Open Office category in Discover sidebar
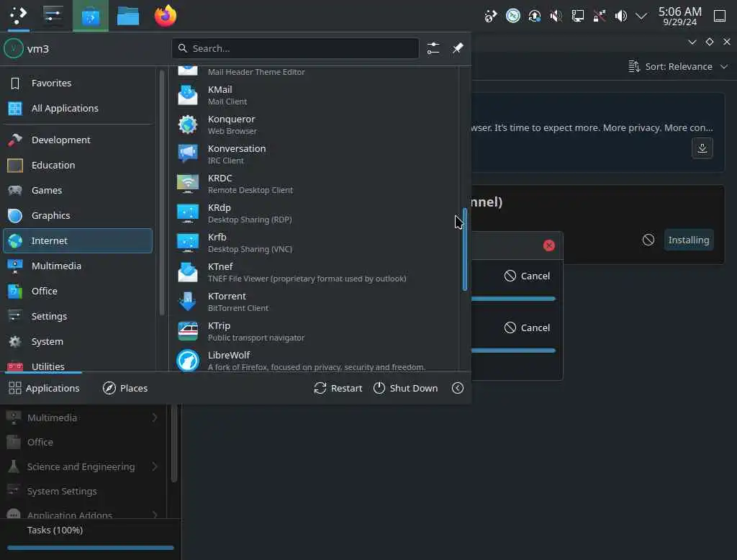This screenshot has height=560, width=737. coord(83,442)
